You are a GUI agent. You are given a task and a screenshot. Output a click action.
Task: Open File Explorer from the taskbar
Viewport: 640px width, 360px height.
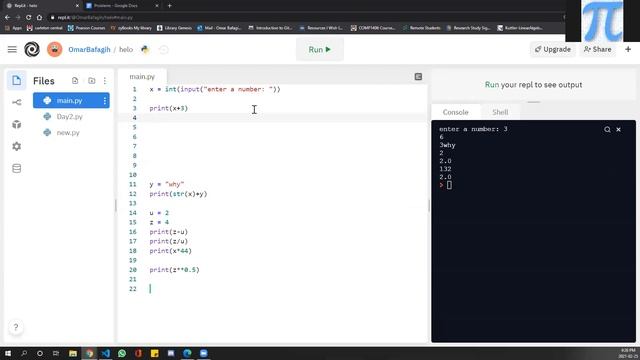(x=73, y=353)
